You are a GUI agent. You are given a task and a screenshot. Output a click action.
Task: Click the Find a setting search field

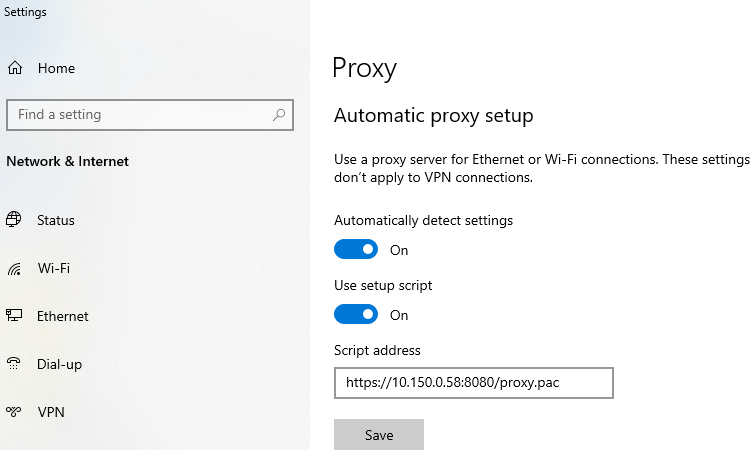140,115
